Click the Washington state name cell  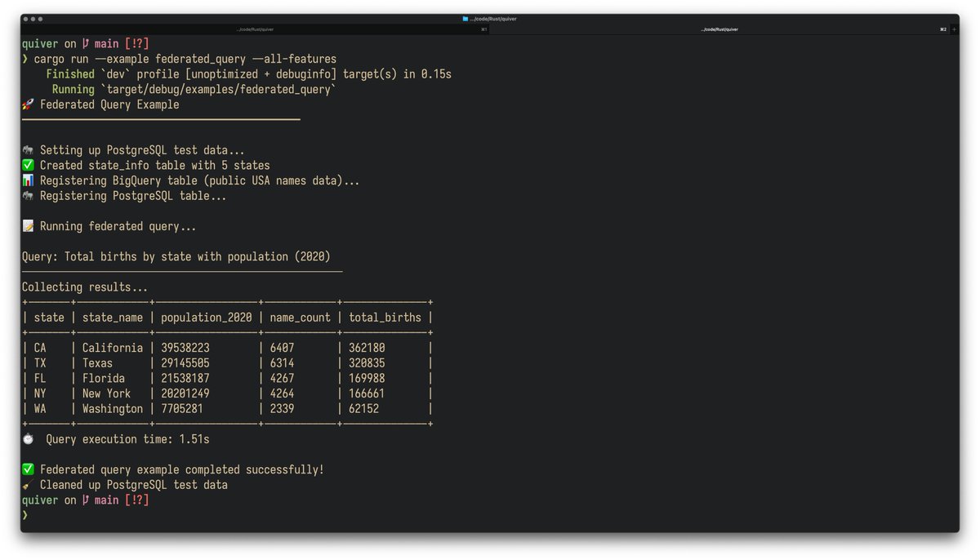coord(113,409)
